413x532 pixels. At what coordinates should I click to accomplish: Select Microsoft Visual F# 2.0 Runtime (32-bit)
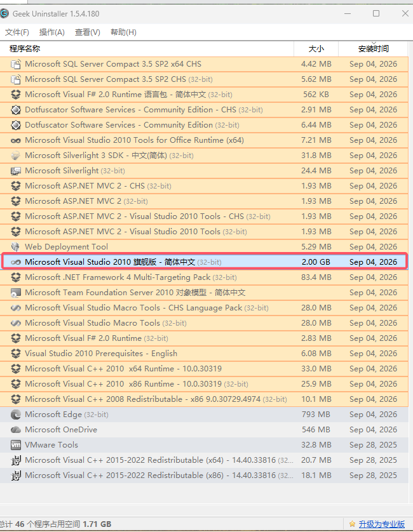pos(204,338)
